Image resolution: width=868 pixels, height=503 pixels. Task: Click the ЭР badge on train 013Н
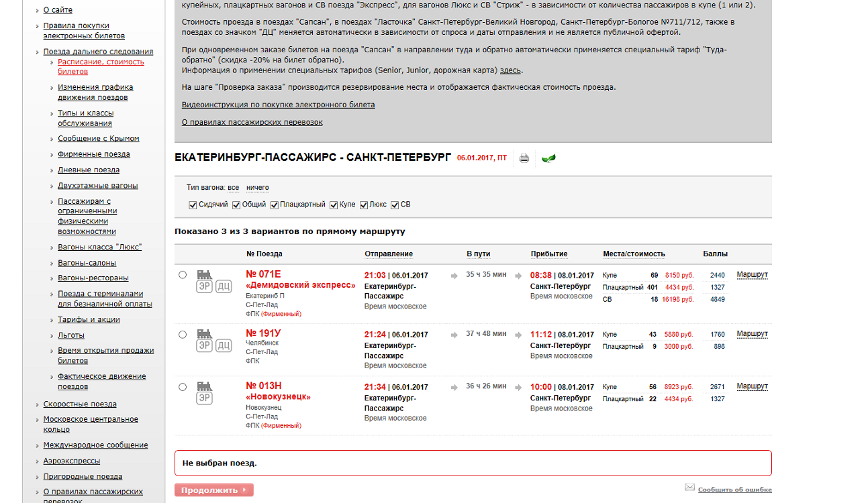click(204, 398)
